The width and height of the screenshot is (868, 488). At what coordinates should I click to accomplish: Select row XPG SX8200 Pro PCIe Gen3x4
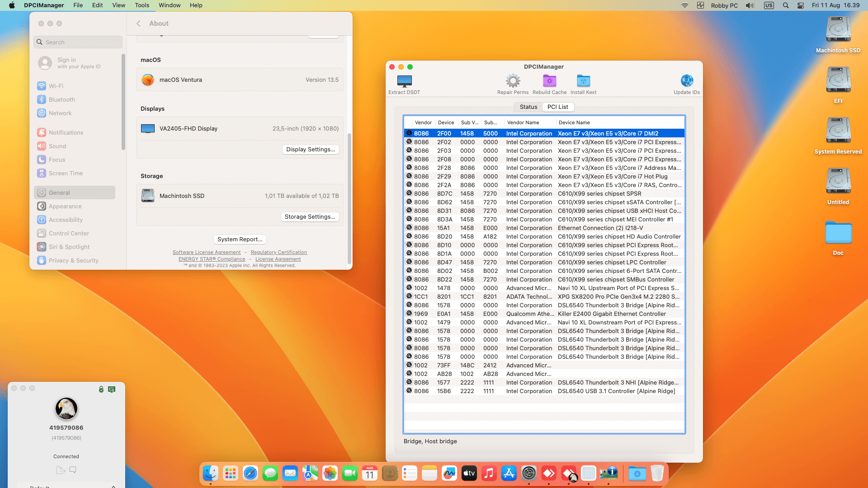(544, 296)
